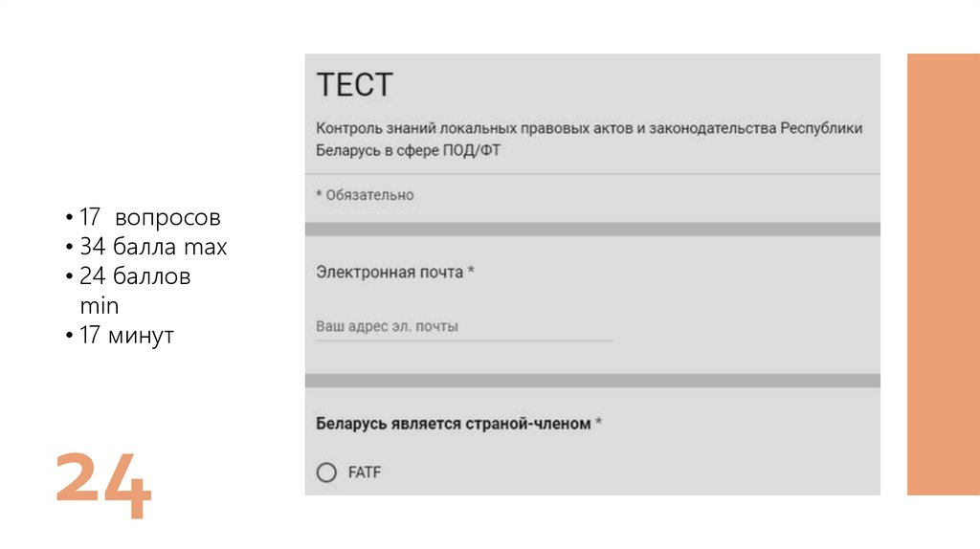Click the question "Беларусь является страной-членом"
Viewport: 980px width, 549px height.
click(x=453, y=424)
